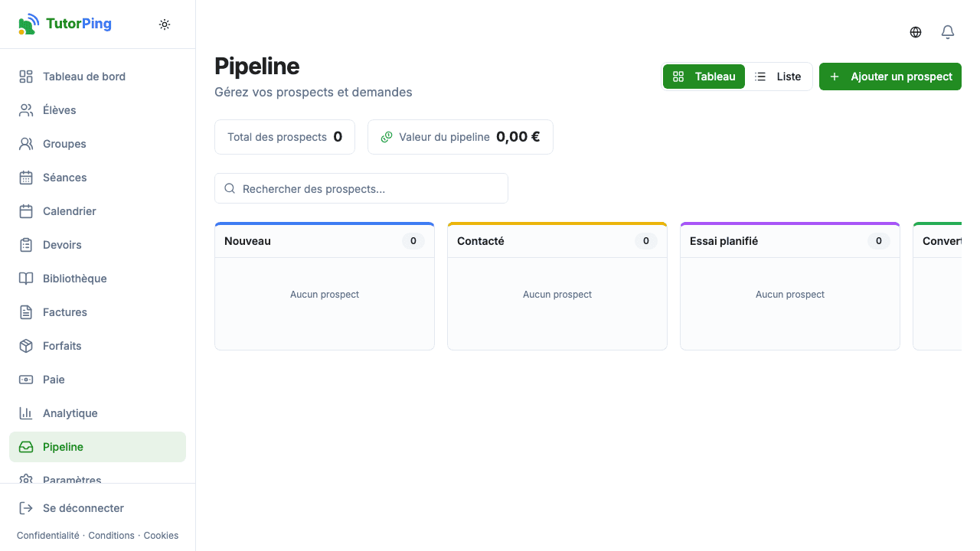Click the Calendrier sidebar icon

pyautogui.click(x=26, y=211)
